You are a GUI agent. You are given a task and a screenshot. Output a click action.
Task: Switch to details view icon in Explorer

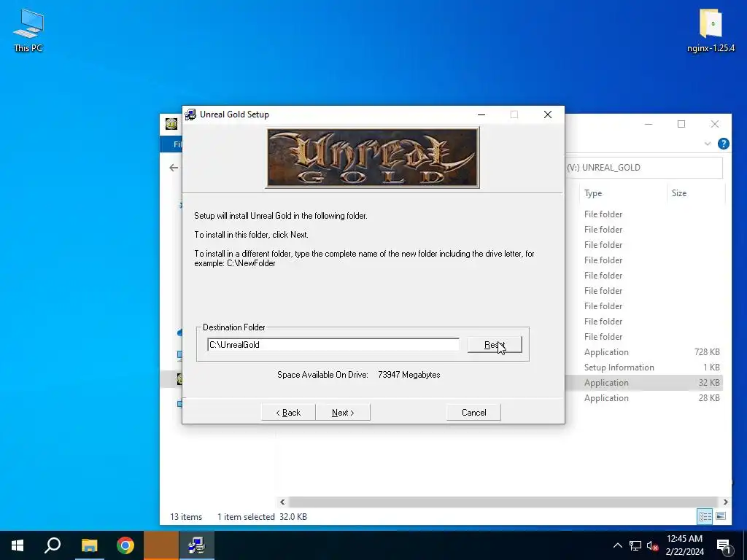pos(705,516)
